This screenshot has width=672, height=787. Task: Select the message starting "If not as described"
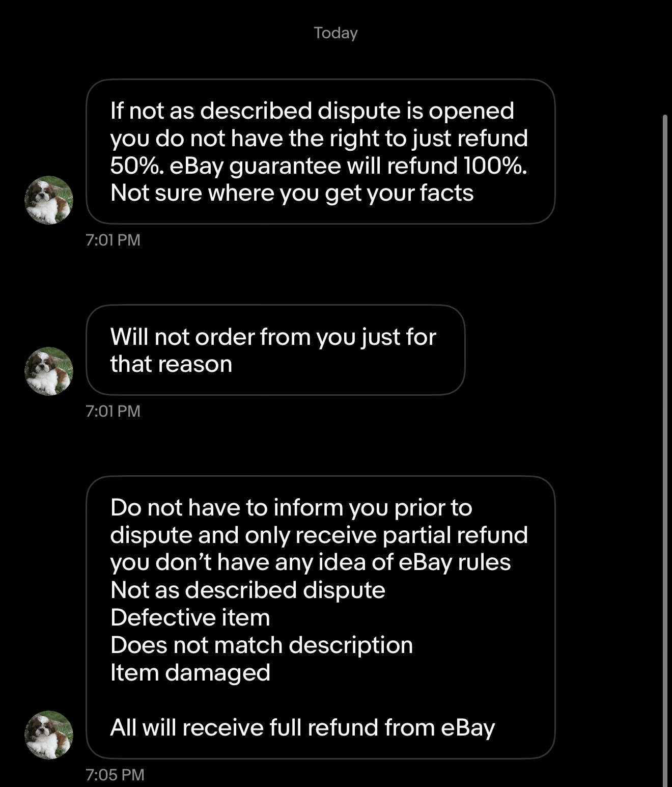click(320, 151)
